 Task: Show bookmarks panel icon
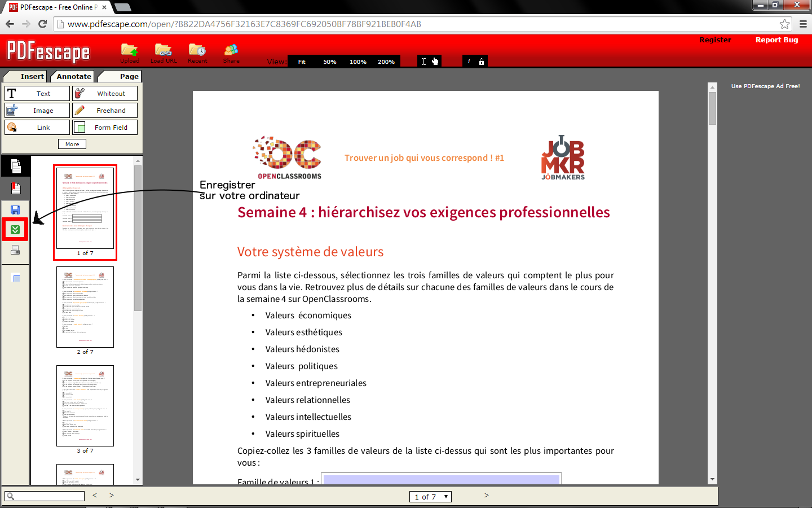[16, 189]
